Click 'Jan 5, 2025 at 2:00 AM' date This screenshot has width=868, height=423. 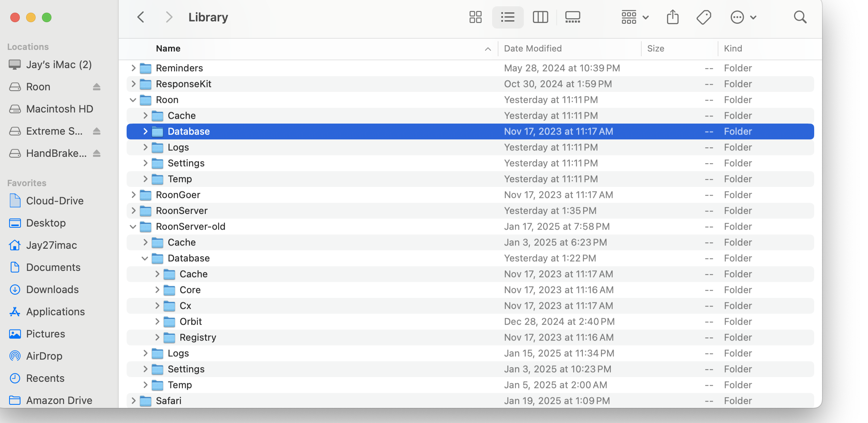555,385
